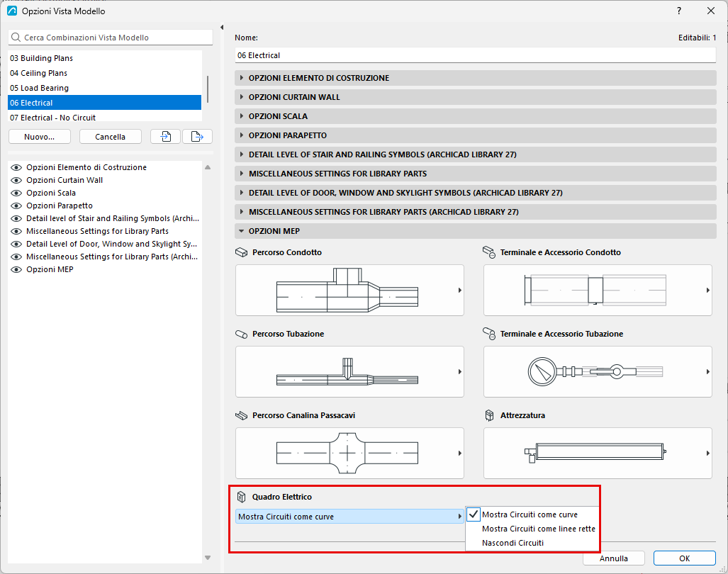Toggle eye icon for Opzioni Scala
This screenshot has height=574, width=728.
pos(16,193)
